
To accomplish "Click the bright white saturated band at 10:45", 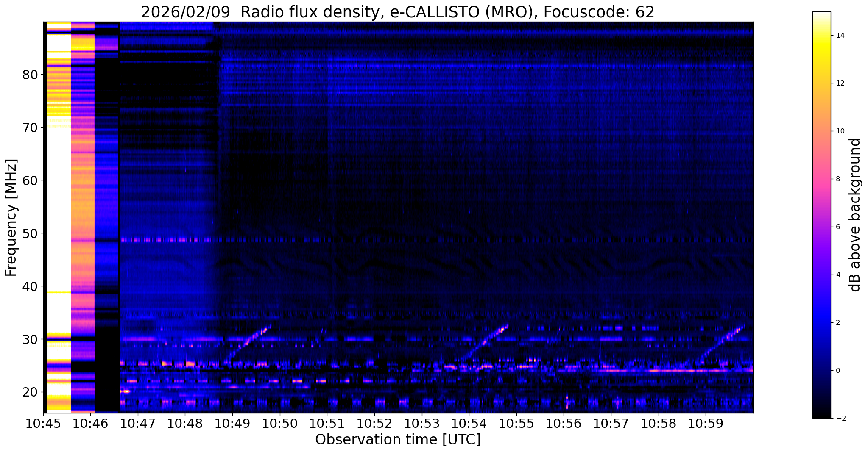I will pyautogui.click(x=59, y=217).
